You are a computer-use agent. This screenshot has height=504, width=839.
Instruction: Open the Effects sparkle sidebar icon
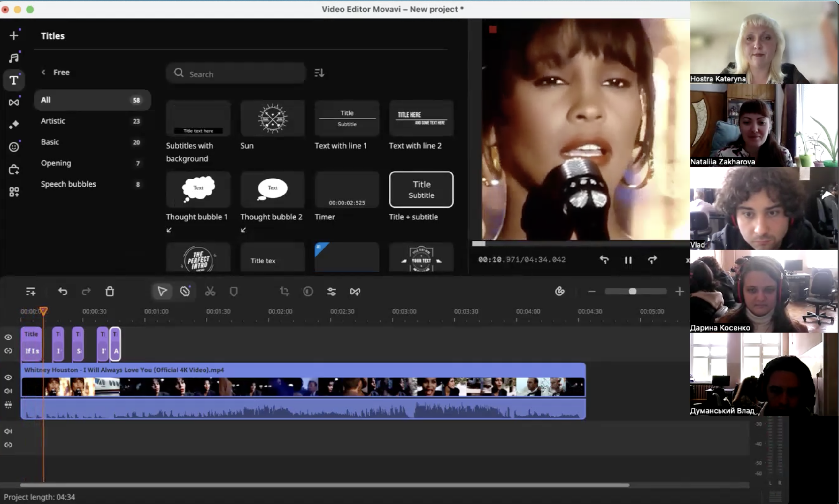pos(14,125)
